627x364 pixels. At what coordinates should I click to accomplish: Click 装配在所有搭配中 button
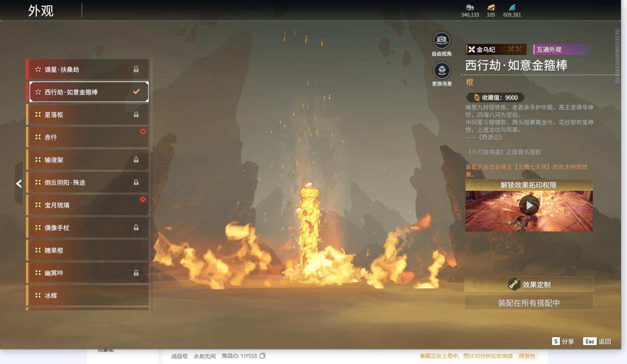coord(529,303)
